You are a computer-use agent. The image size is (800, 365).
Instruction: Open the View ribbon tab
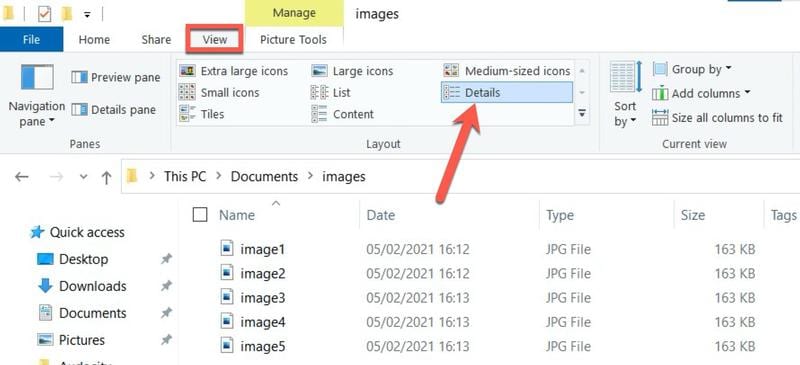pyautogui.click(x=214, y=39)
